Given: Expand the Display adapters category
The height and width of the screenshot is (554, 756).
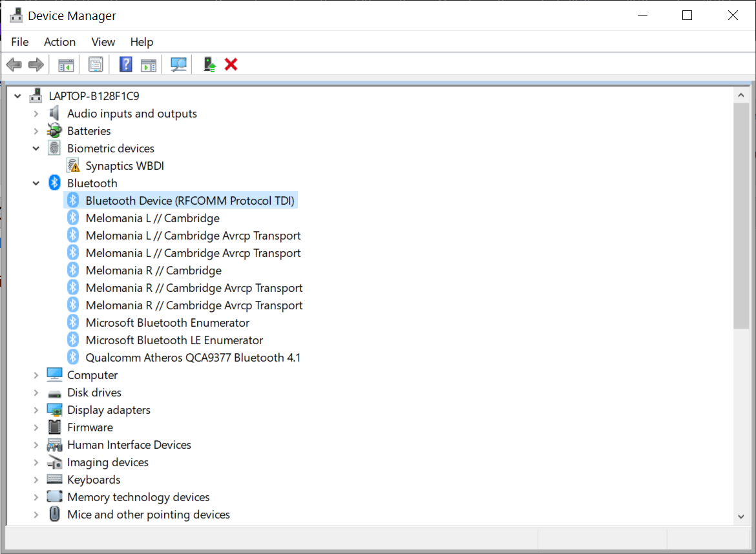Looking at the screenshot, I should click(36, 410).
